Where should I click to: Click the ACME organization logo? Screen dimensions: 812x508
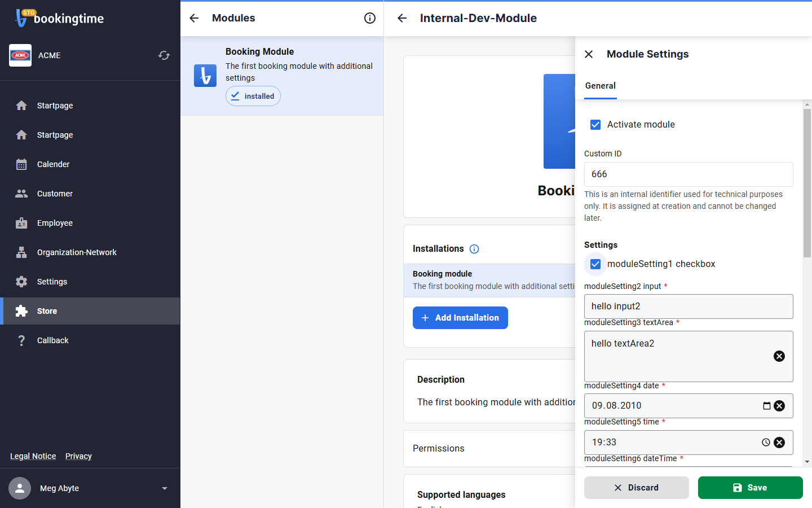20,55
